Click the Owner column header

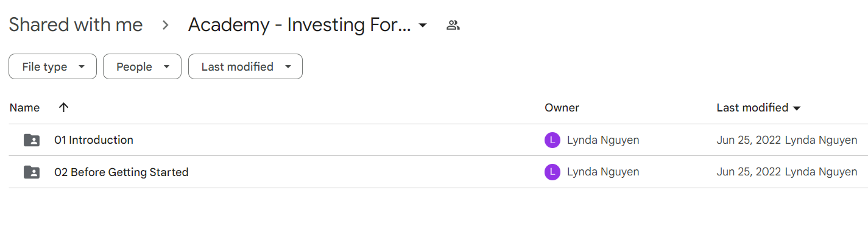[562, 108]
